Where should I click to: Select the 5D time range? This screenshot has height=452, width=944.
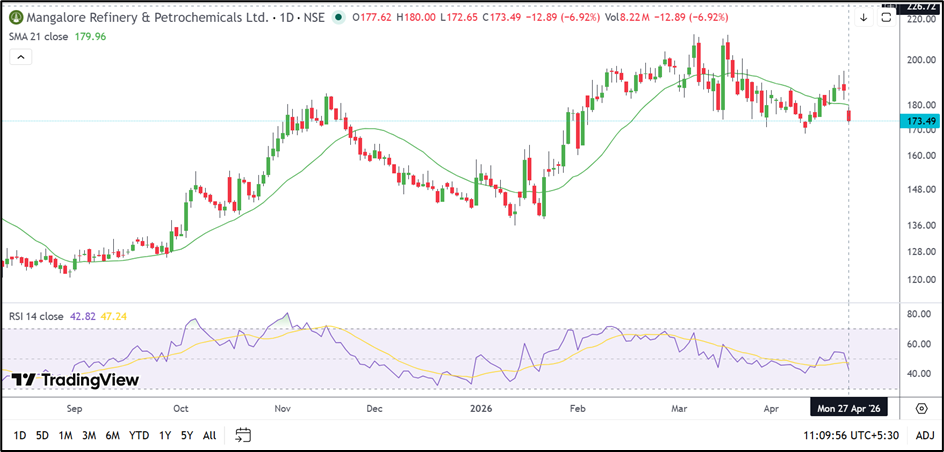click(42, 435)
